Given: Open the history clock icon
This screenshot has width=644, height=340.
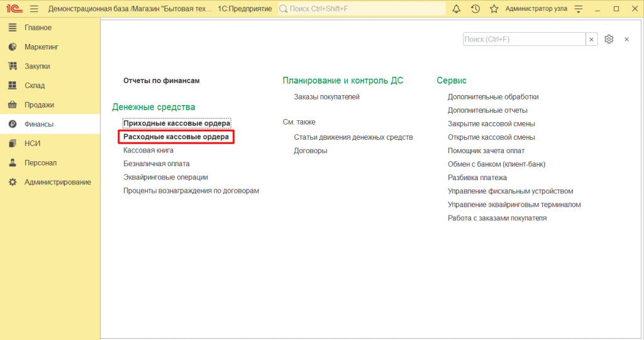Looking at the screenshot, I should pyautogui.click(x=475, y=9).
